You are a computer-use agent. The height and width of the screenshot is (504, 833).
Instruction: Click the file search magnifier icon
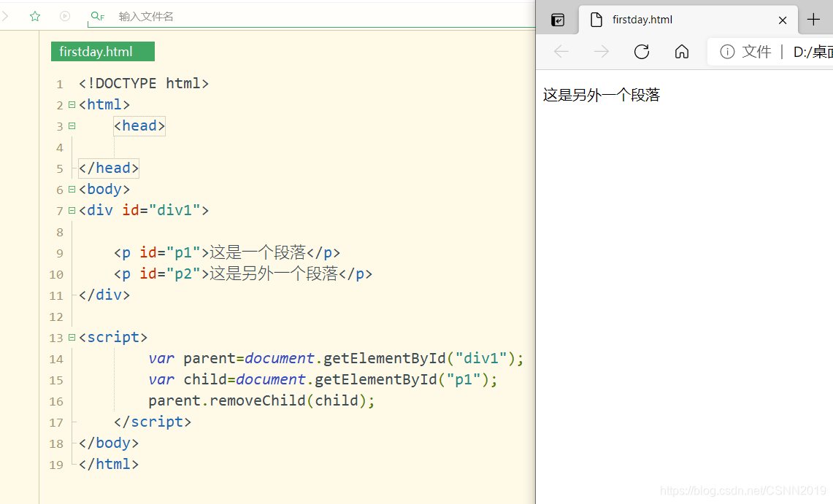(98, 17)
